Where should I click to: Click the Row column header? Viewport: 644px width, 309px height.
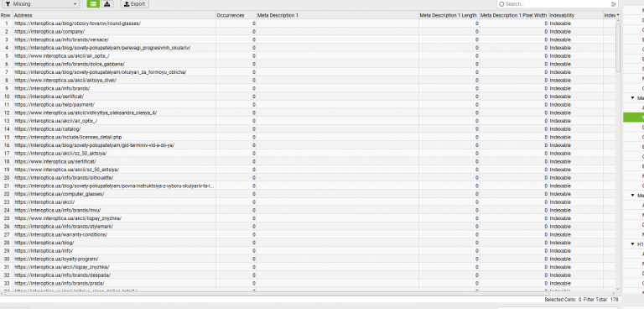tap(6, 15)
